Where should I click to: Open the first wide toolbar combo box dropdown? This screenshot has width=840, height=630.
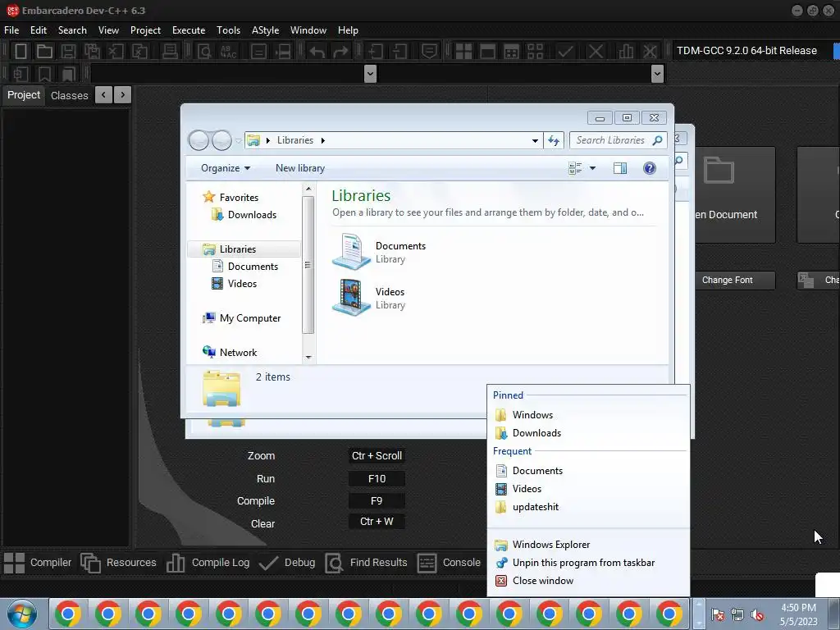point(370,73)
